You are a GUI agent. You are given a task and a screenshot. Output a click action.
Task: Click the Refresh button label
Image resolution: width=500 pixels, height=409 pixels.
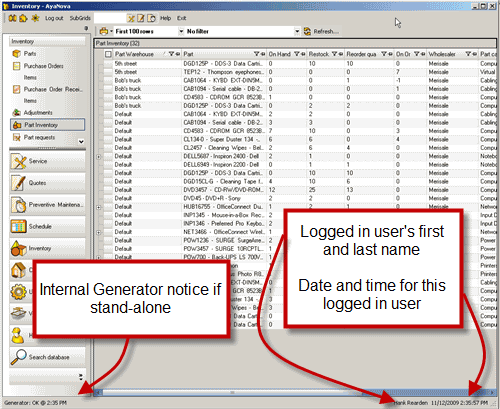click(326, 31)
